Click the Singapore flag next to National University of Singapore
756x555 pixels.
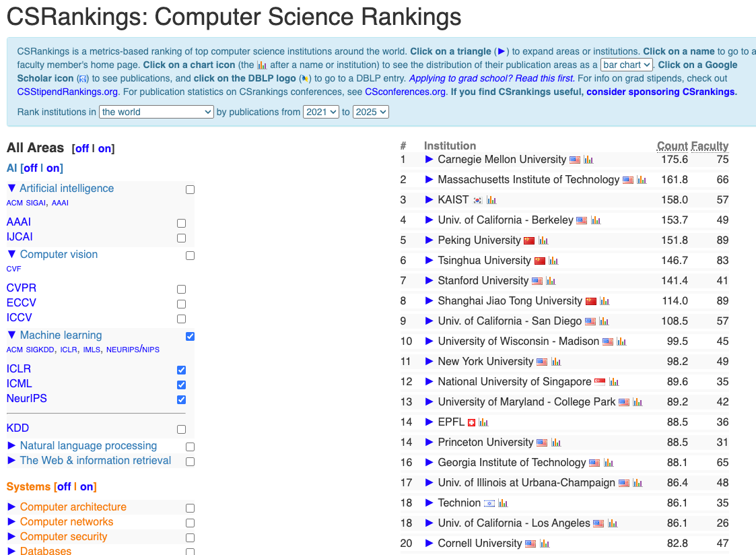click(600, 382)
